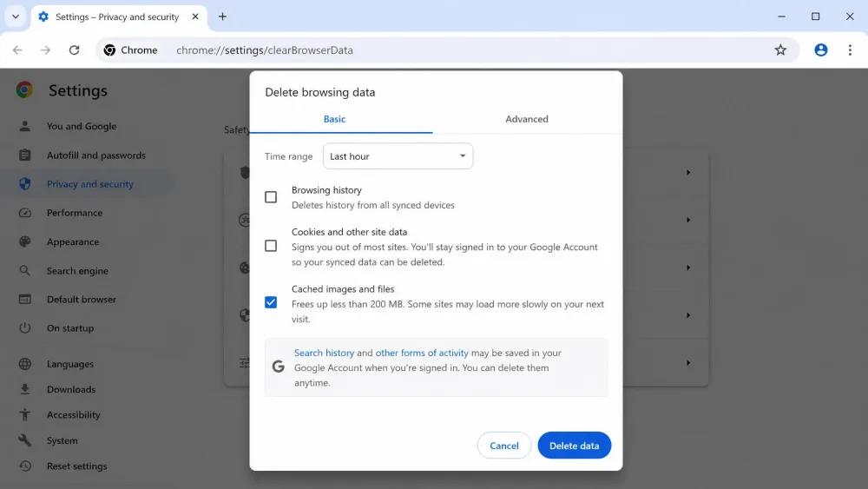Open Search engine settings page
Image resolution: width=868 pixels, height=489 pixels.
point(77,271)
